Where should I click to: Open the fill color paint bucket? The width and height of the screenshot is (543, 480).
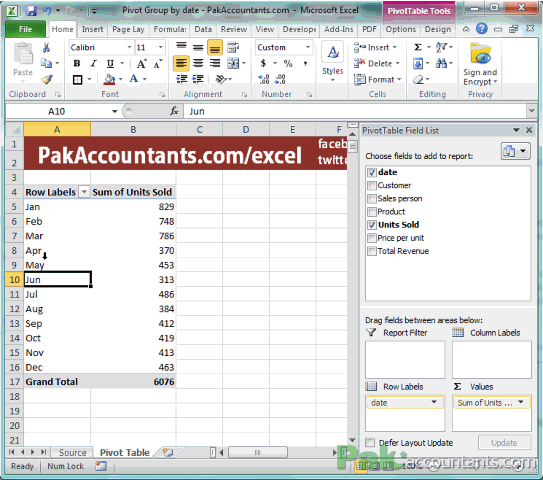point(109,79)
